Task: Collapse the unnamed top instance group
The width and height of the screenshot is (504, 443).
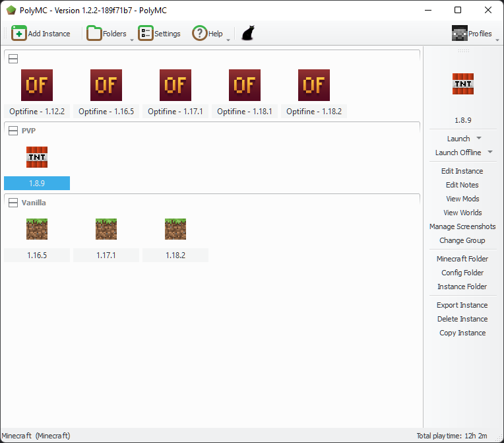Action: 13,59
